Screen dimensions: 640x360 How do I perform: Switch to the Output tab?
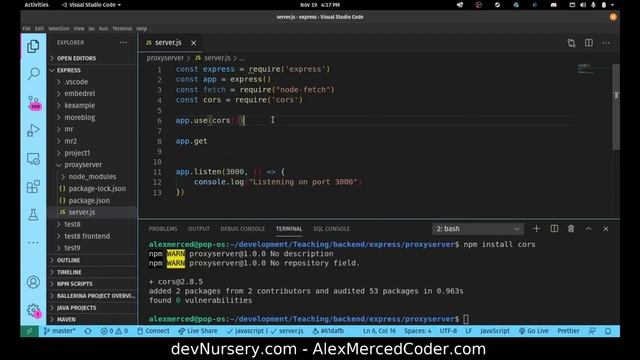199,229
